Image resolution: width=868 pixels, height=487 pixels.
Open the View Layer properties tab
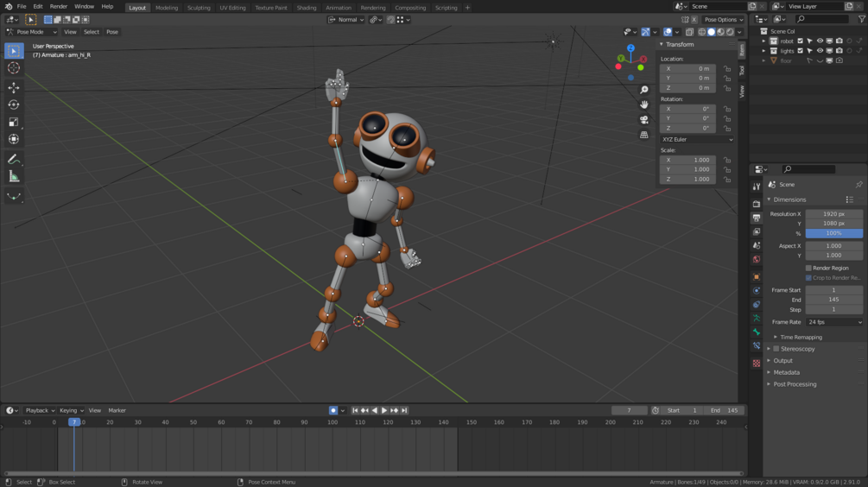click(757, 231)
